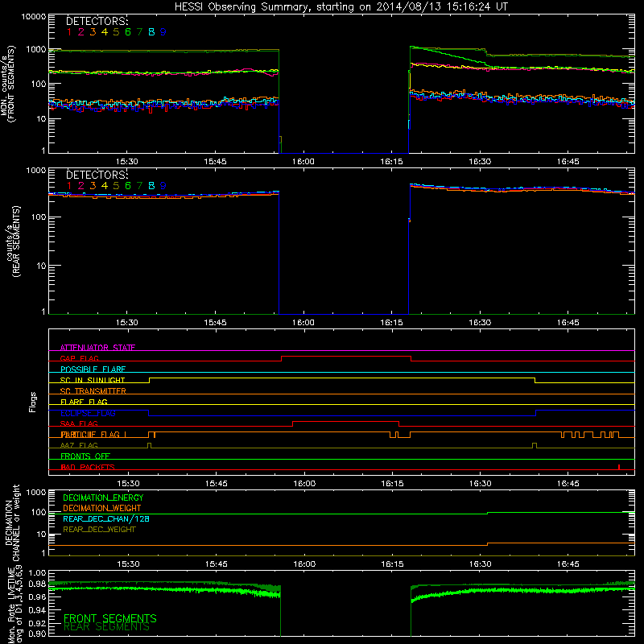The image size is (644, 644).
Task: Click DETECTORS: label in the rear segments plot
Action: 97,175
